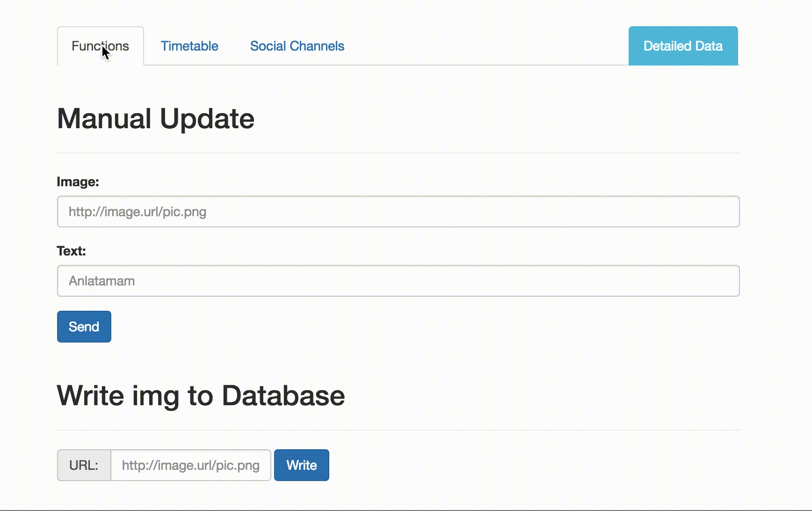Click the Write button

pyautogui.click(x=302, y=465)
